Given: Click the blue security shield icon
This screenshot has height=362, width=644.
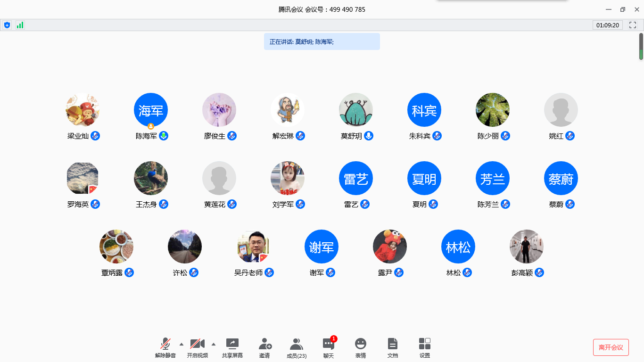Looking at the screenshot, I should coord(7,25).
